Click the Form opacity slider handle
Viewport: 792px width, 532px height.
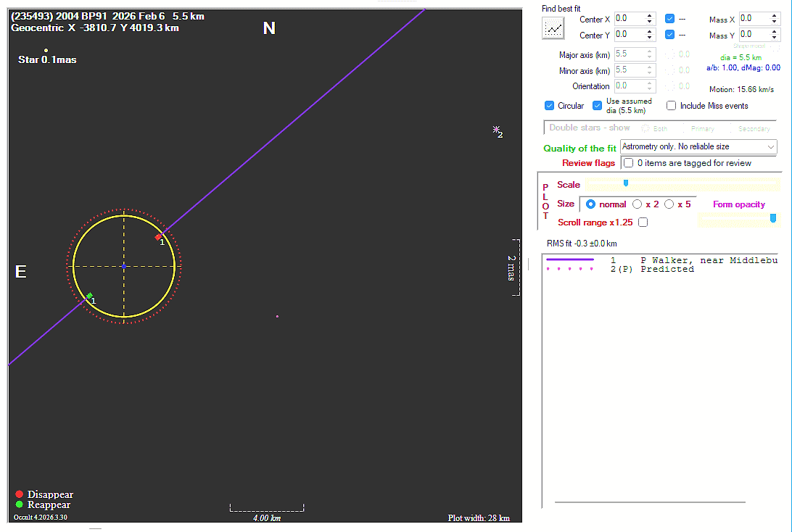pos(773,218)
